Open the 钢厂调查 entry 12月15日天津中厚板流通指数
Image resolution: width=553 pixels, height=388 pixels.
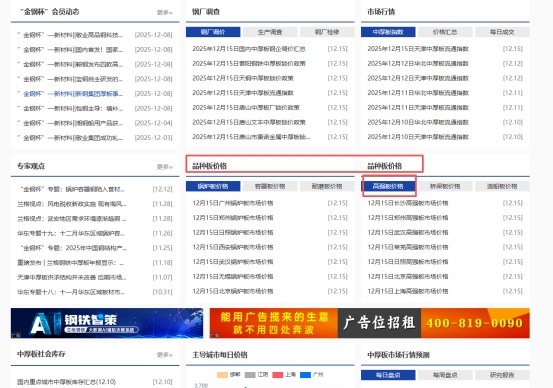[x=243, y=93]
